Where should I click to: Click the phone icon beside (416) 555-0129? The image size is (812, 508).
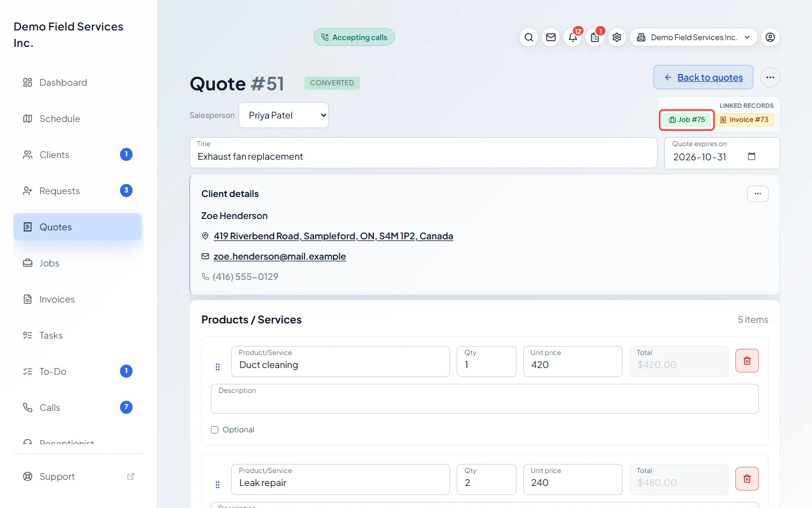point(205,277)
